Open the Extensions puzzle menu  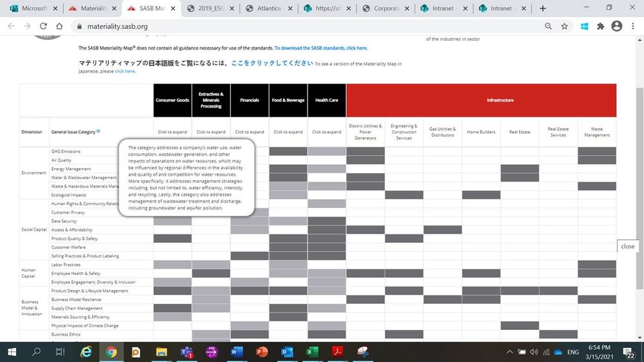point(600,26)
